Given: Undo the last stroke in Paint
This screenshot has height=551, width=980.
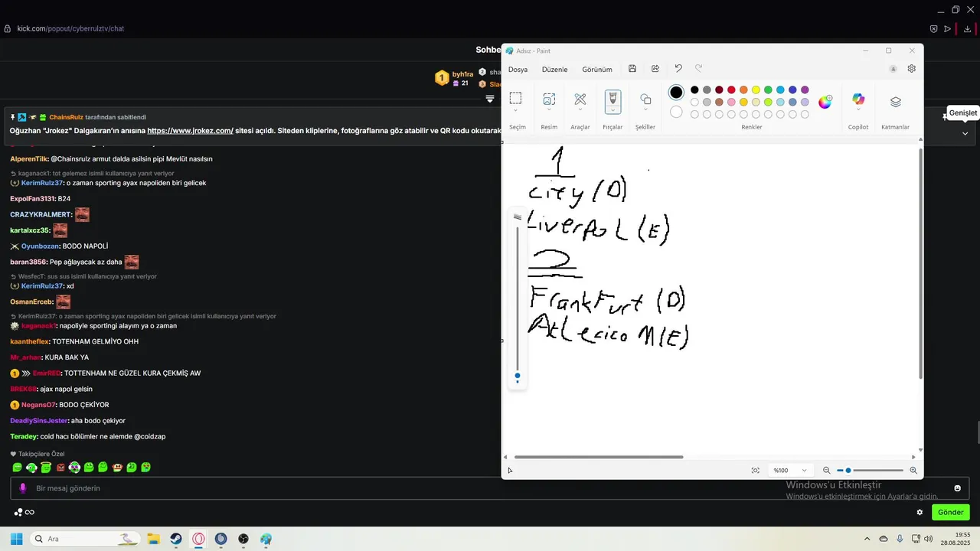Looking at the screenshot, I should coord(678,69).
